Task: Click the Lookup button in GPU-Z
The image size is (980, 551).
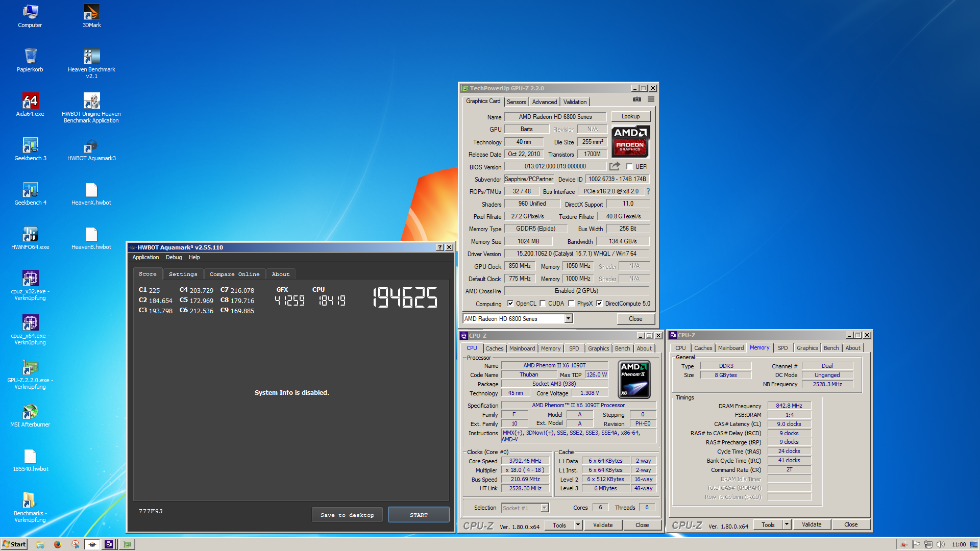Action: pos(630,116)
